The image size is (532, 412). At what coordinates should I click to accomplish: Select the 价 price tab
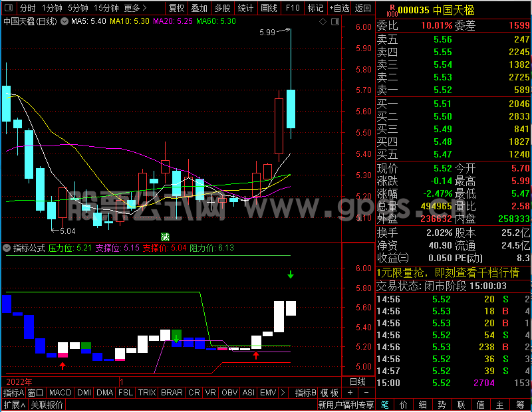pyautogui.click(x=404, y=405)
